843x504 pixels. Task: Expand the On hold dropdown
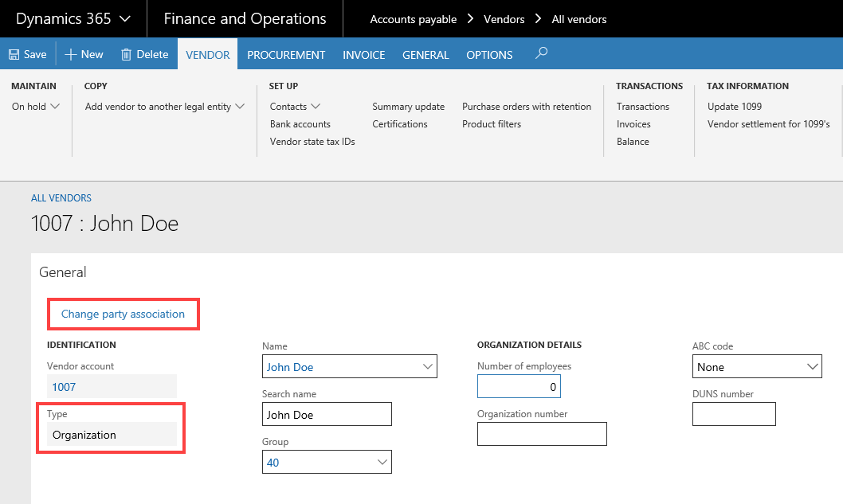coord(55,107)
